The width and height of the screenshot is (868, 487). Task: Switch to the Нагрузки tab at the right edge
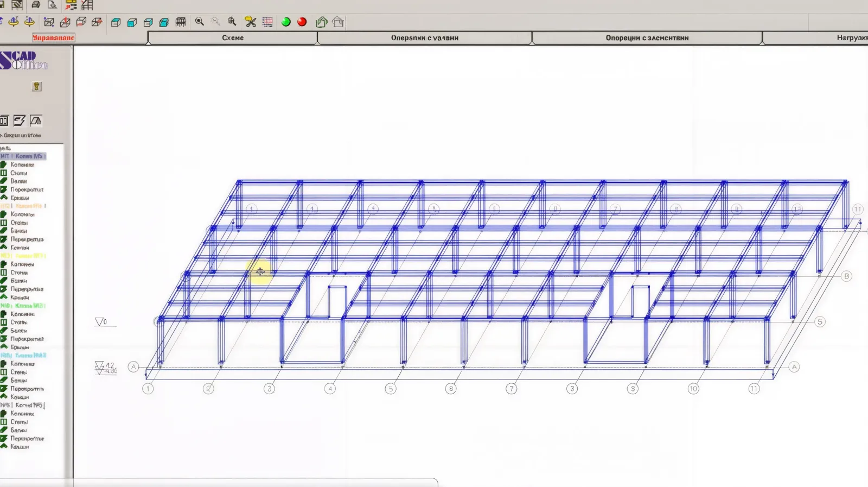[x=851, y=38]
